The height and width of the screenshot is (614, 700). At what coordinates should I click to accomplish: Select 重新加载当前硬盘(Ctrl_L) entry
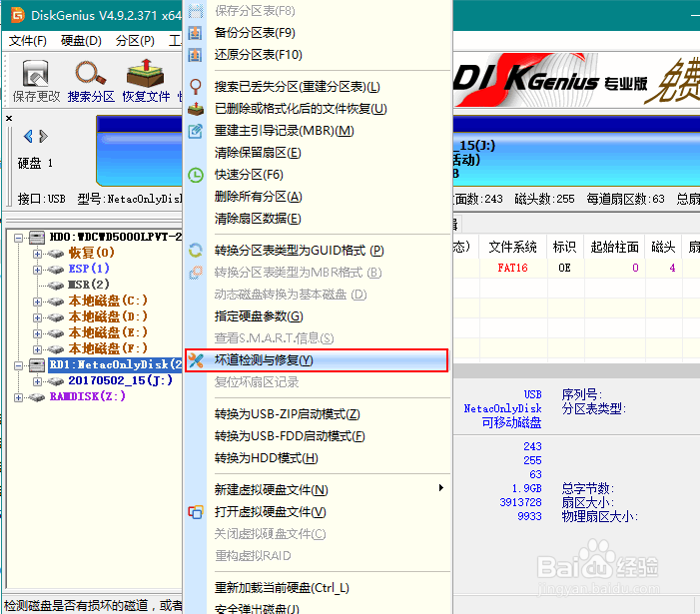coord(282,588)
